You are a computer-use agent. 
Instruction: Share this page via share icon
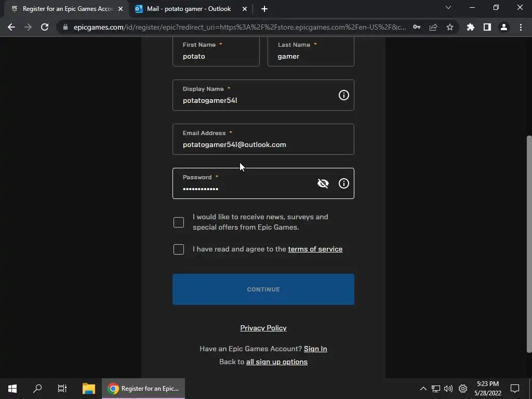tap(433, 27)
